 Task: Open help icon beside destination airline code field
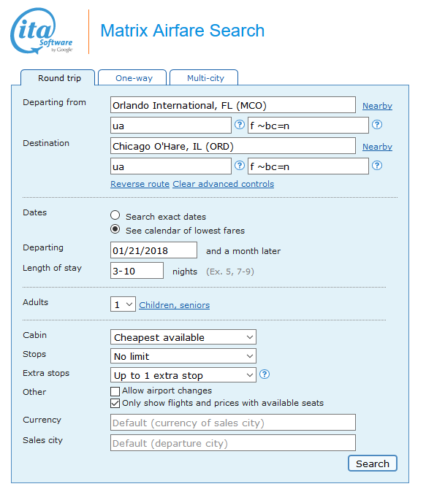(x=239, y=165)
